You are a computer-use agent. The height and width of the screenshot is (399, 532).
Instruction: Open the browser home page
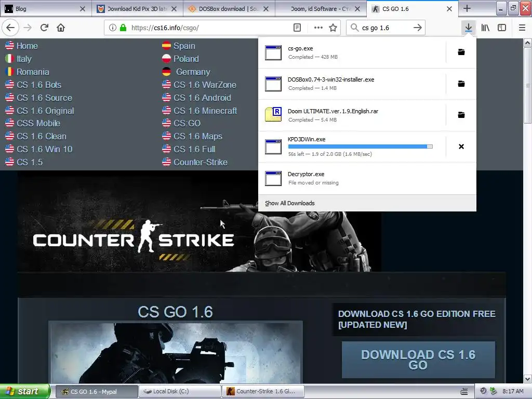tap(61, 28)
